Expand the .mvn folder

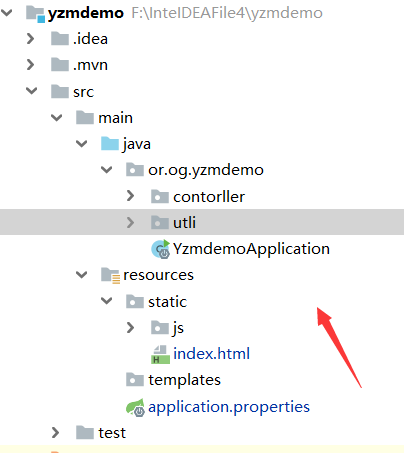point(30,65)
